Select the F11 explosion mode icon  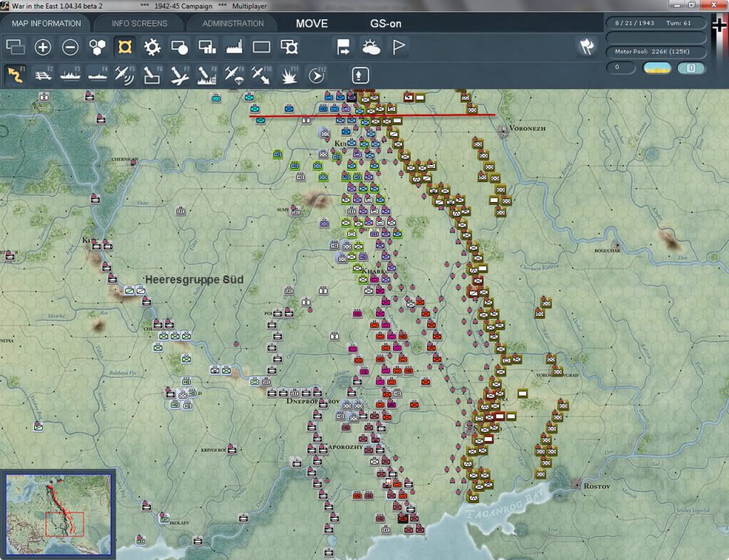289,75
